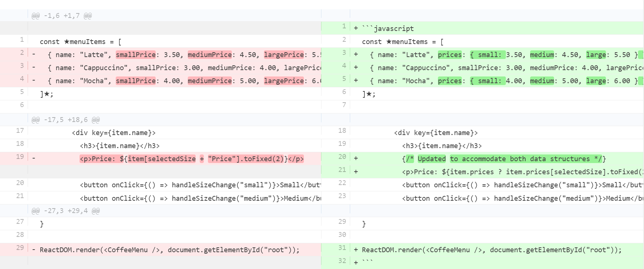The image size is (644, 269).
Task: Click right line number 32
Action: coord(342,261)
